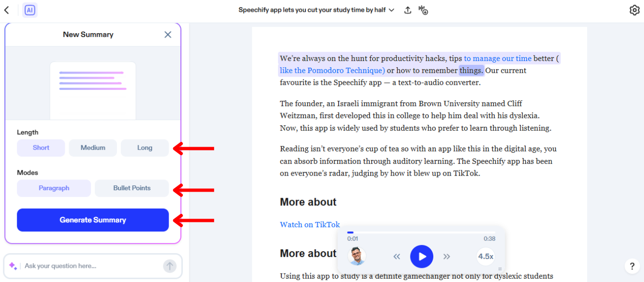
Task: Click the 'New Summary' panel title
Action: 88,35
